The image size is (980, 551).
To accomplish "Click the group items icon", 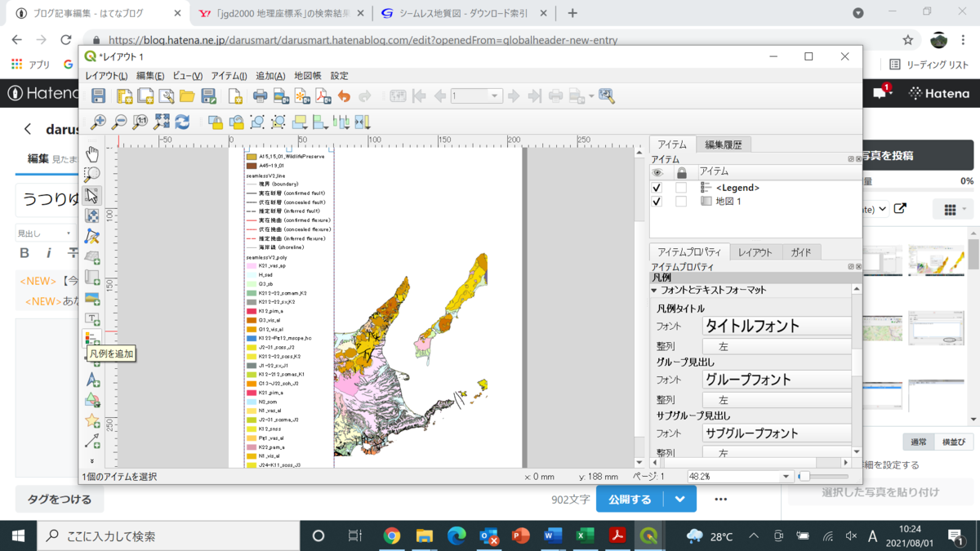I will pyautogui.click(x=257, y=122).
